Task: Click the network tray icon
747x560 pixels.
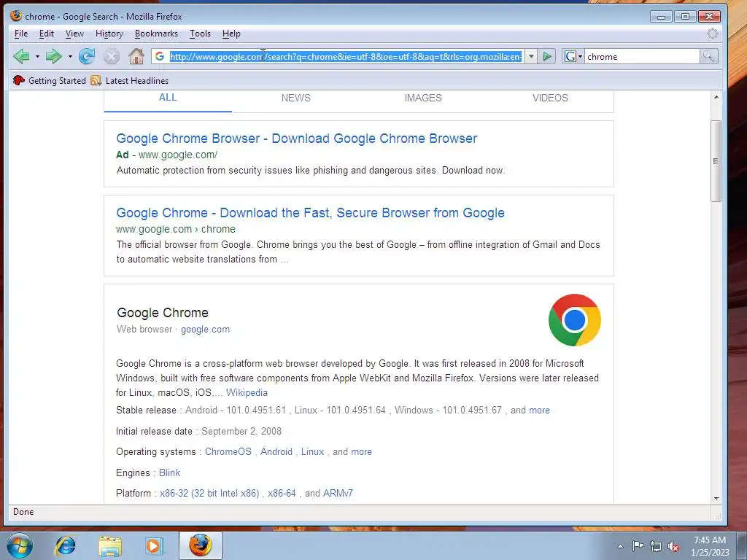Action: point(656,546)
